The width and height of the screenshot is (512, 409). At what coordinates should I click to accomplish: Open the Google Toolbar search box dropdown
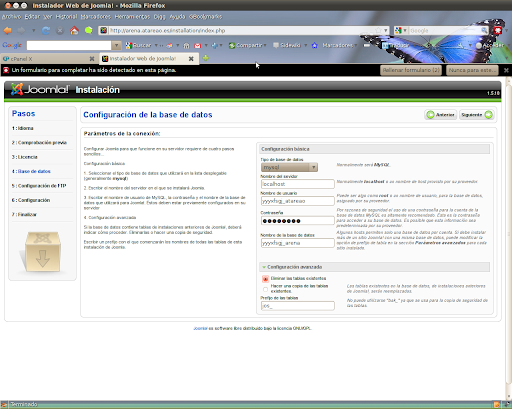tap(116, 45)
